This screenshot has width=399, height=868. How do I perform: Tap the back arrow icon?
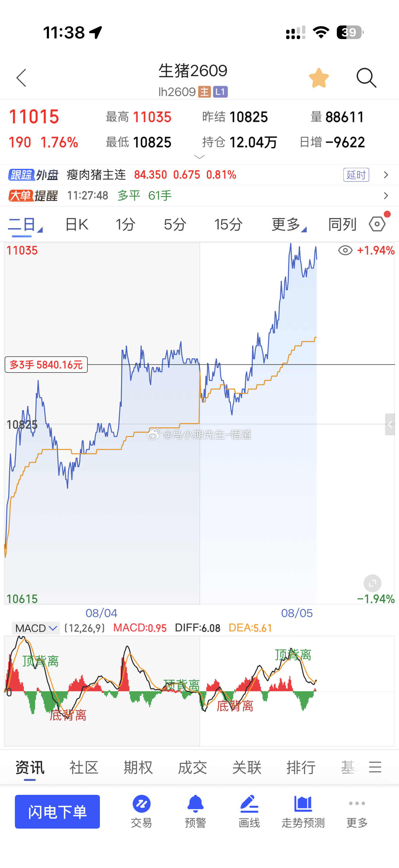21,78
